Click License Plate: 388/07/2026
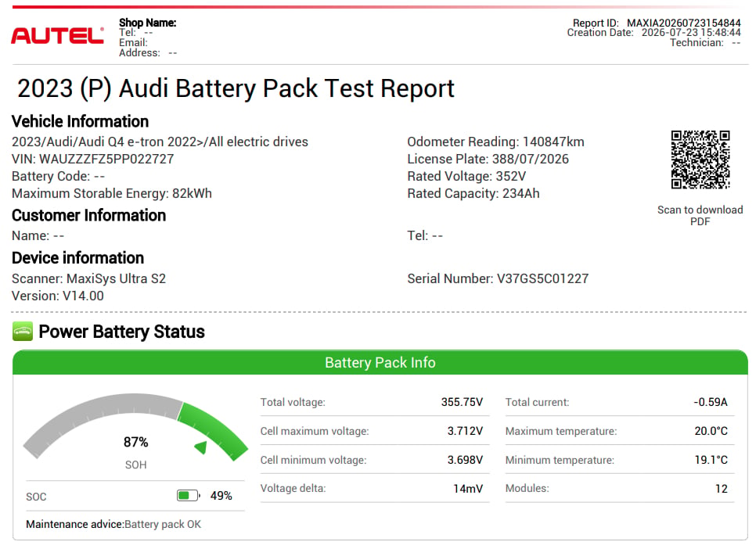The width and height of the screenshot is (756, 549). [488, 159]
